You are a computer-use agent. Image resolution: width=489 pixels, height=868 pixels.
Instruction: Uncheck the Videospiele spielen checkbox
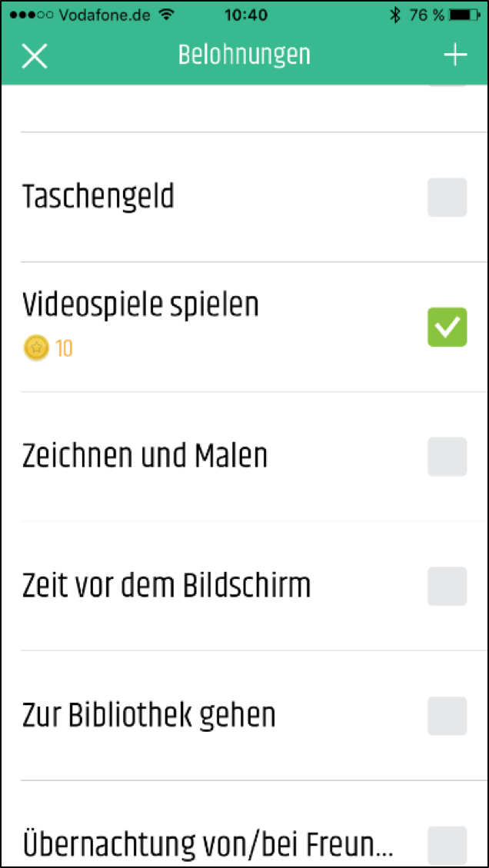[447, 327]
